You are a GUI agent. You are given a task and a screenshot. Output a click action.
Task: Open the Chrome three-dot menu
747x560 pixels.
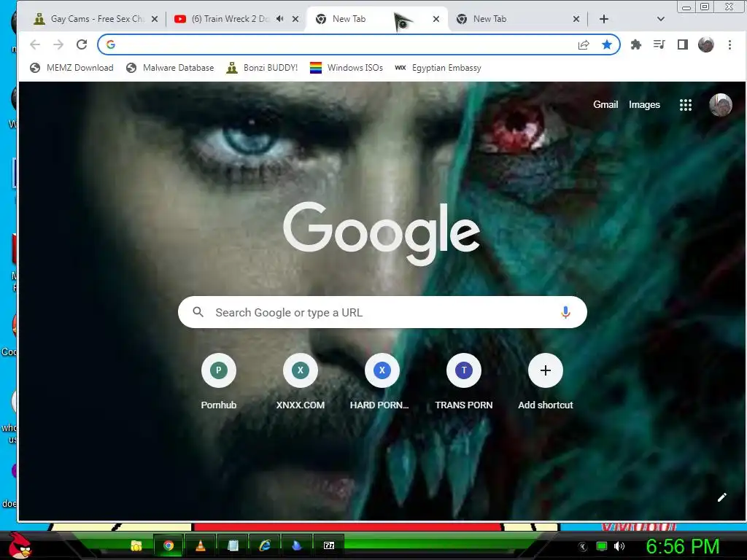click(729, 44)
